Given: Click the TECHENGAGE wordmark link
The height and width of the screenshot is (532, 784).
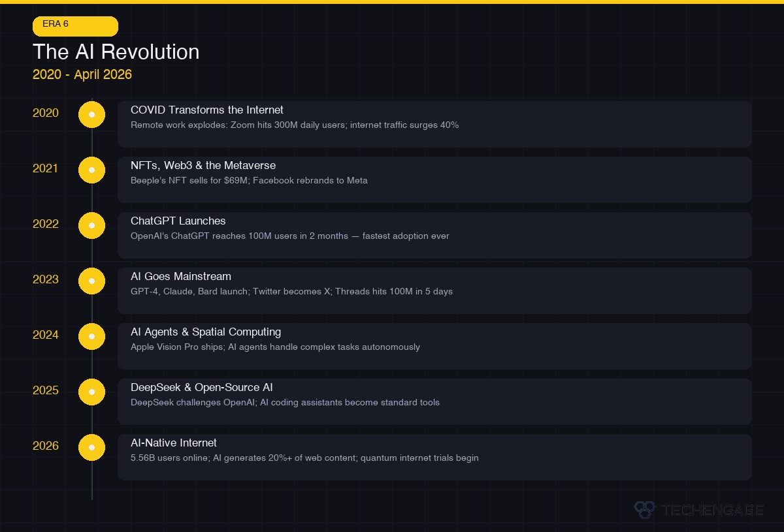Looking at the screenshot, I should (x=712, y=510).
